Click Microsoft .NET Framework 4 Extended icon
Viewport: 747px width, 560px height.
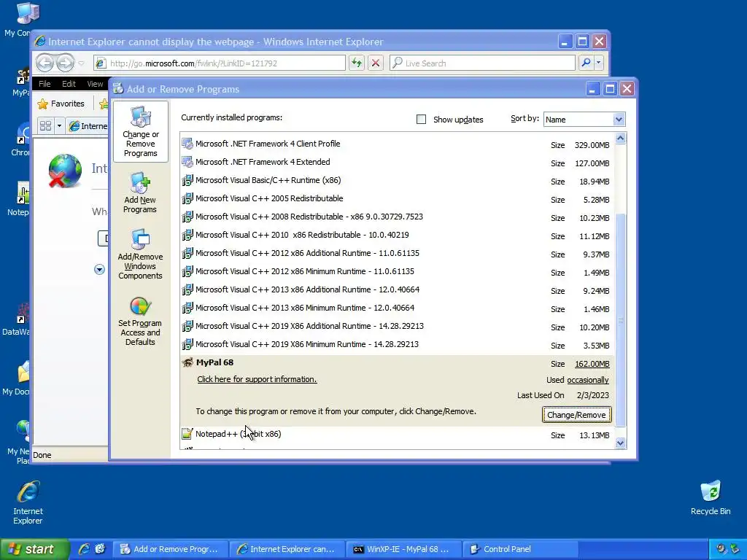point(187,162)
